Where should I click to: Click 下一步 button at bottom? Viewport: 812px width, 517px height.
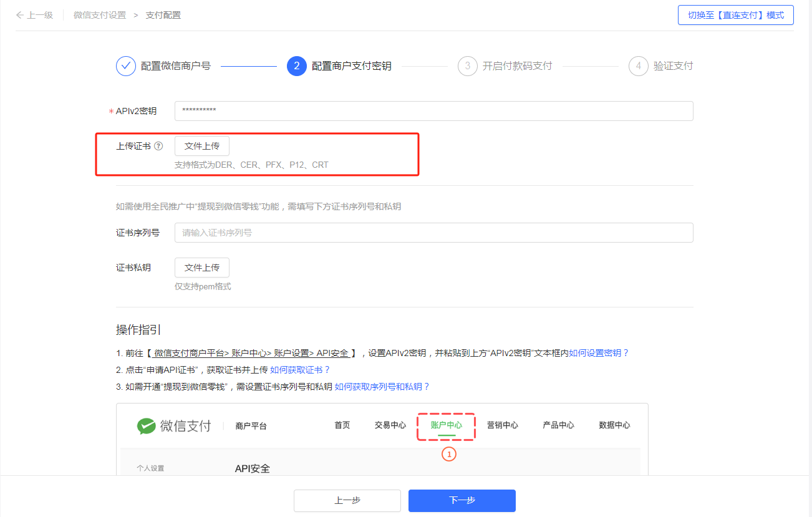[462, 501]
